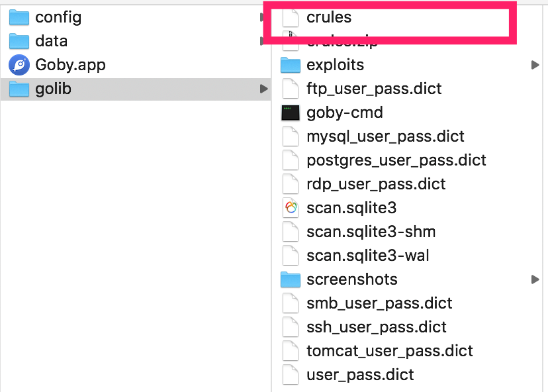This screenshot has height=392, width=548.
Task: Click the config folder icon
Action: click(x=19, y=17)
